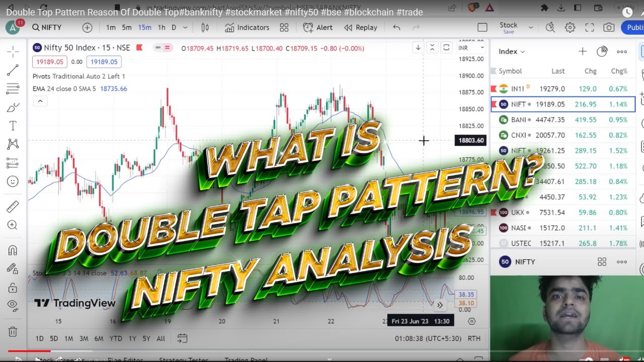Viewport: 644px width, 362px height.
Task: Select the brush drawing tool
Action: coord(13,108)
